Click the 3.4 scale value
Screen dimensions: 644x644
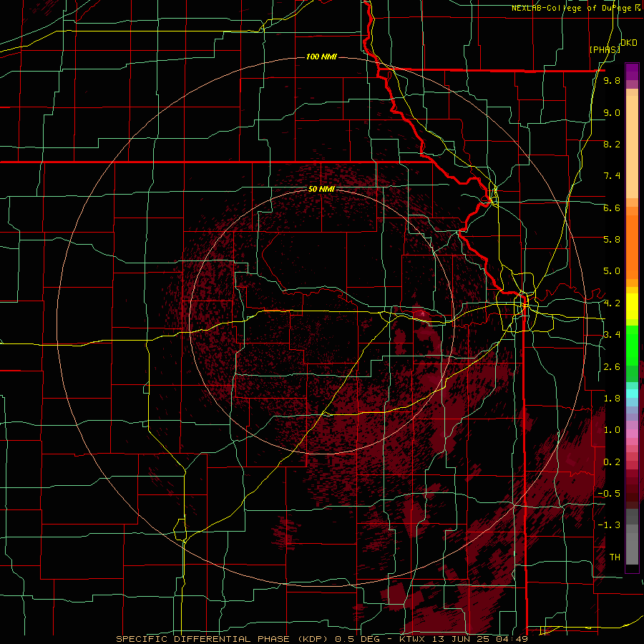(x=612, y=335)
